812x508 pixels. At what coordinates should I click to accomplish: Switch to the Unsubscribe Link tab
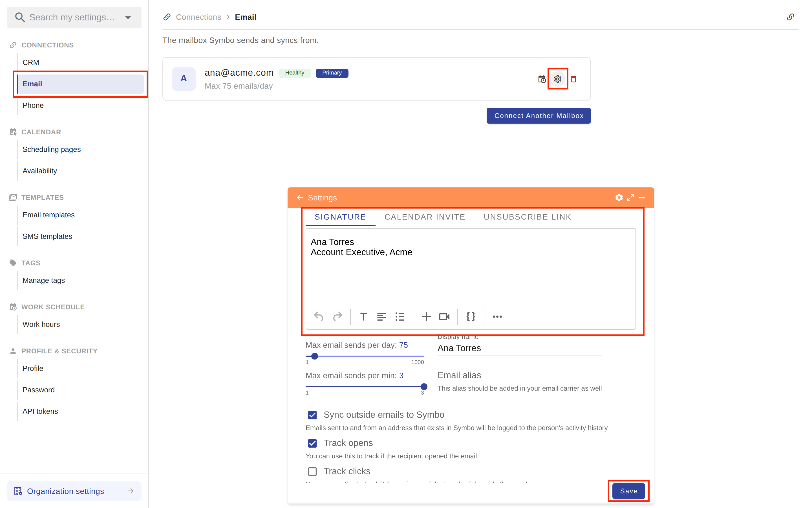(527, 217)
